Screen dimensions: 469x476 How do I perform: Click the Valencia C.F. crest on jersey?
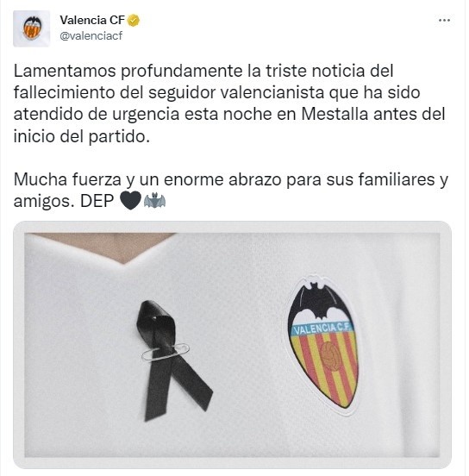(324, 345)
